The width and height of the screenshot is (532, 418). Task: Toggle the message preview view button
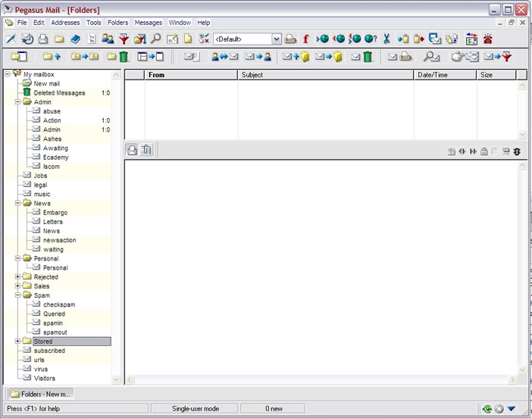click(132, 150)
